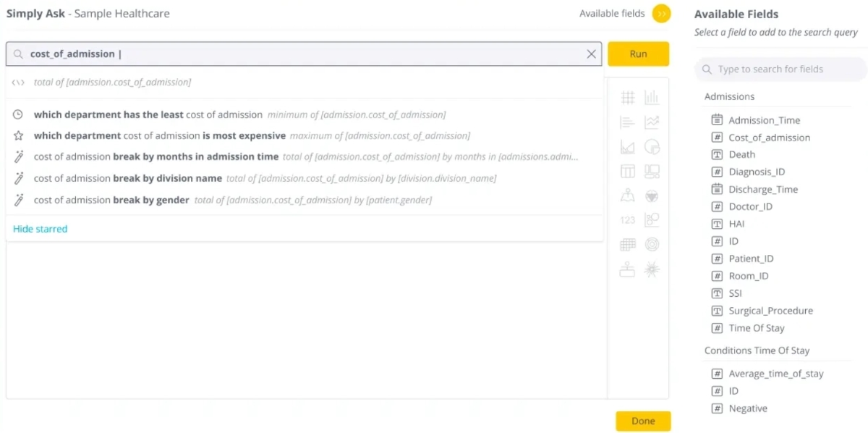The width and height of the screenshot is (868, 433).
Task: Clear the search query with the X
Action: pyautogui.click(x=591, y=54)
